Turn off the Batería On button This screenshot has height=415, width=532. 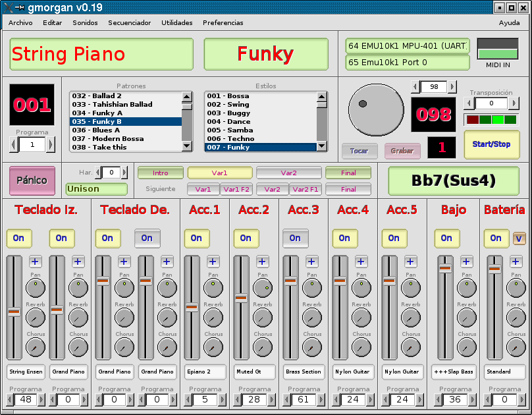point(496,238)
